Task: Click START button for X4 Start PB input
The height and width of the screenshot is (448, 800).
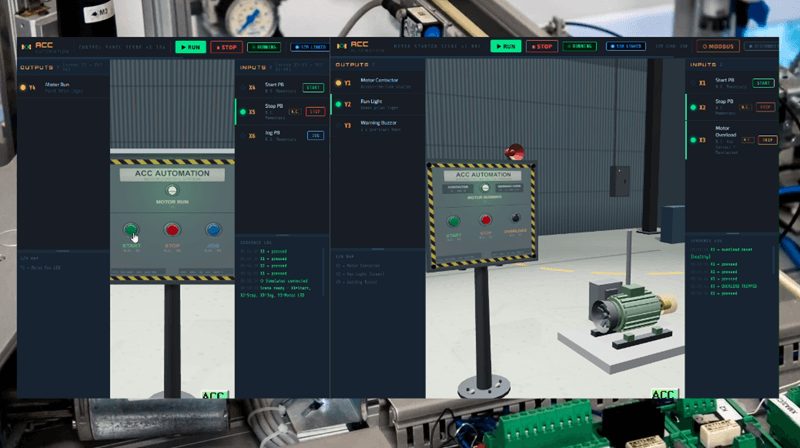Action: pyautogui.click(x=313, y=88)
